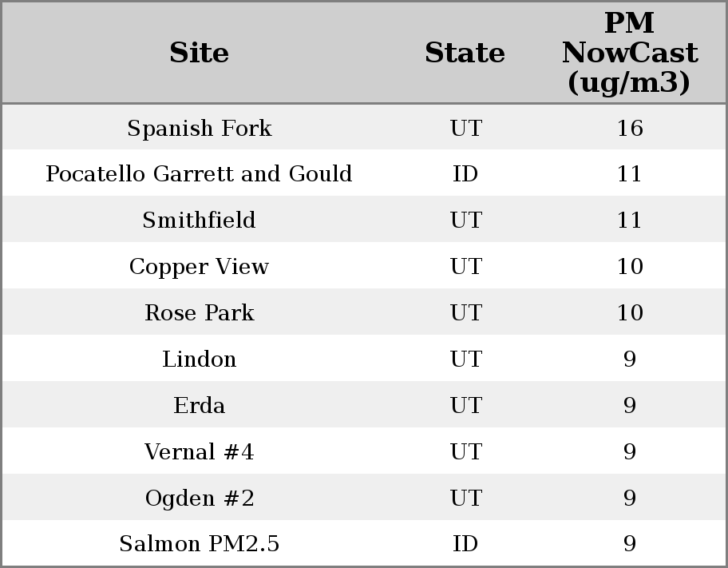Select the Erda site cell

(x=199, y=406)
